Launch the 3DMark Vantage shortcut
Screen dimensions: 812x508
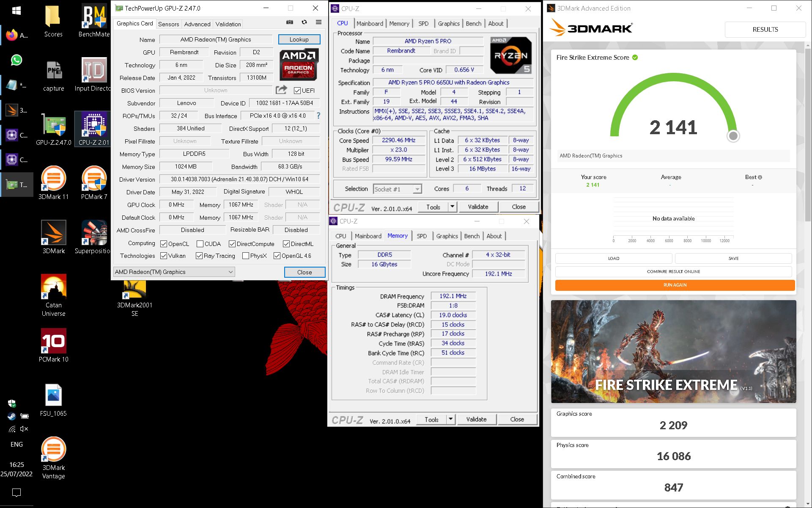54,458
